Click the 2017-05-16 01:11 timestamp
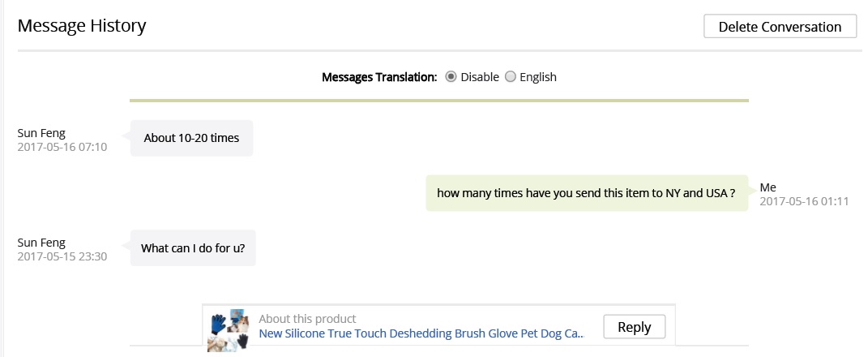The image size is (868, 357). [x=804, y=201]
